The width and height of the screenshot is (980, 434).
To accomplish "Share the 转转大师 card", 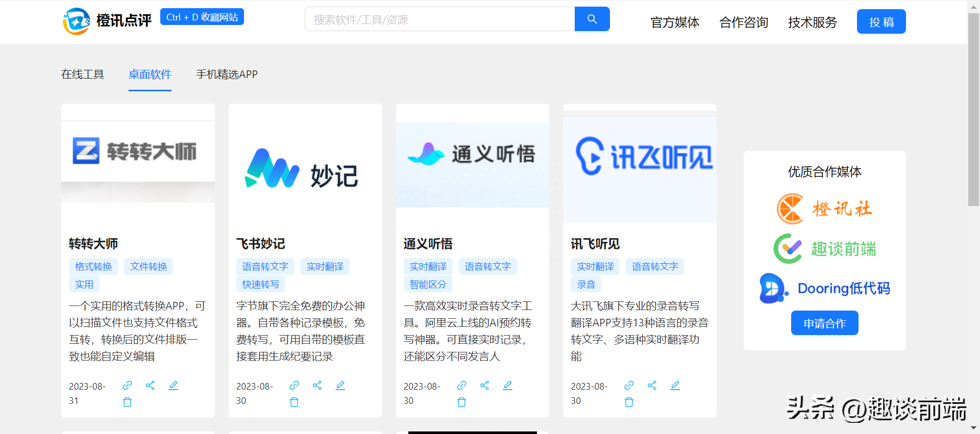I will pos(150,385).
